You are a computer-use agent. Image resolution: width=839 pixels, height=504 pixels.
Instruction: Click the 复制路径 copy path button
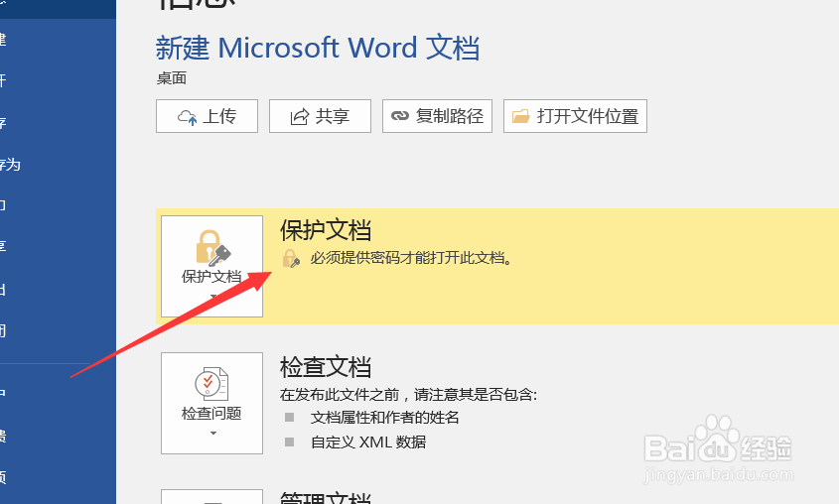(437, 116)
